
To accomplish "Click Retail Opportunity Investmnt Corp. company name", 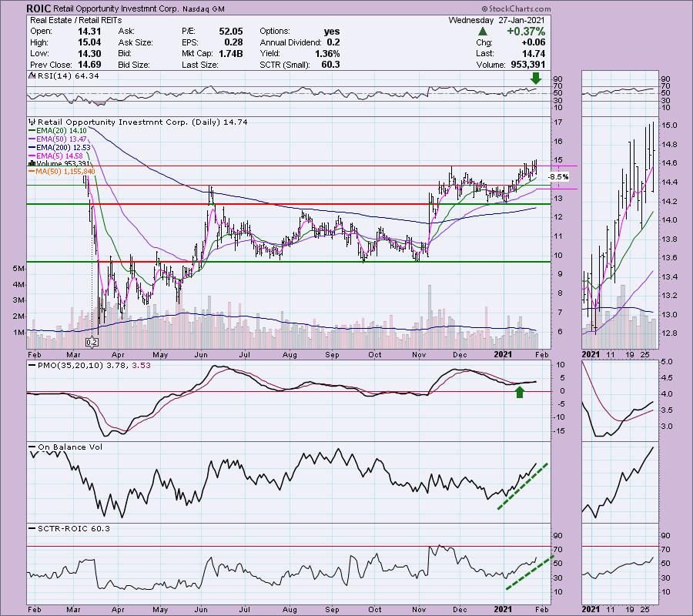I will coord(117,8).
